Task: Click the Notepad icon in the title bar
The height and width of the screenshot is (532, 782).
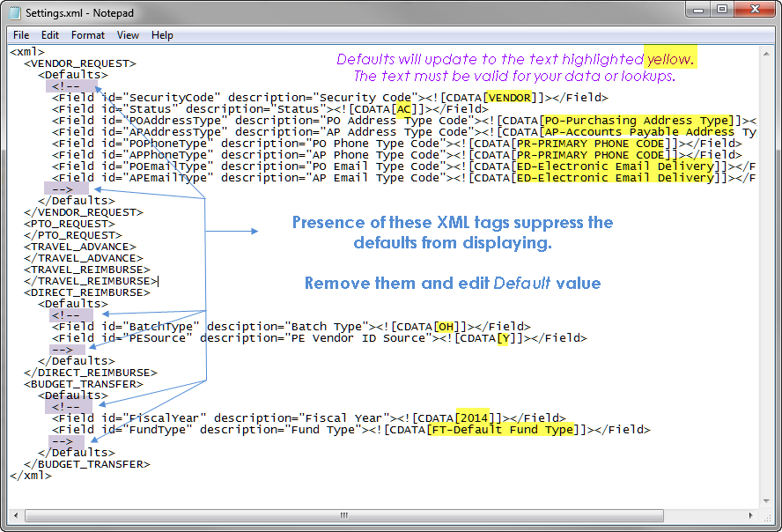Action: 13,11
